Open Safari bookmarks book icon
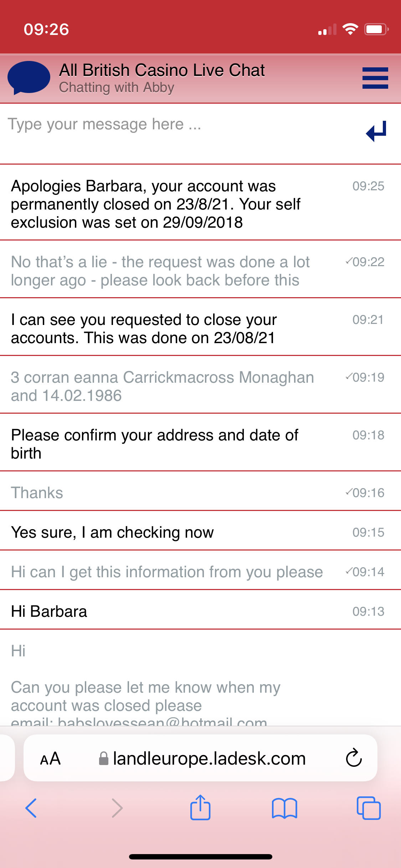Image resolution: width=401 pixels, height=868 pixels. coord(284,808)
